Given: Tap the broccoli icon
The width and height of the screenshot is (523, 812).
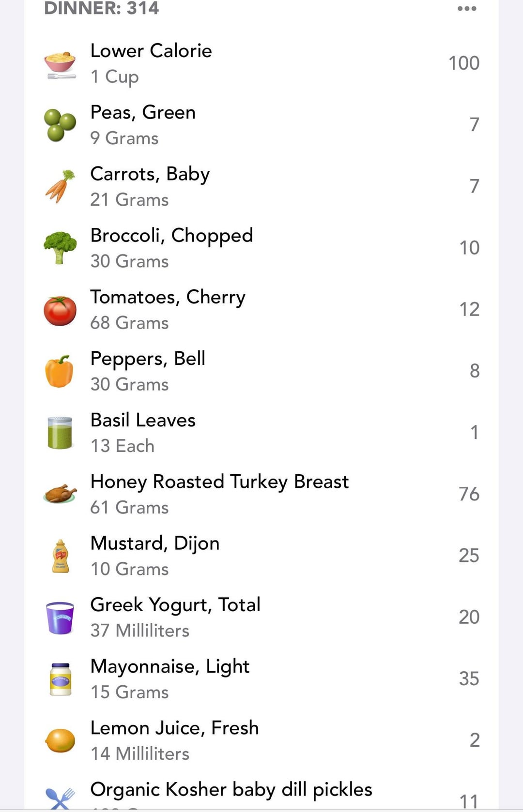Looking at the screenshot, I should [60, 248].
